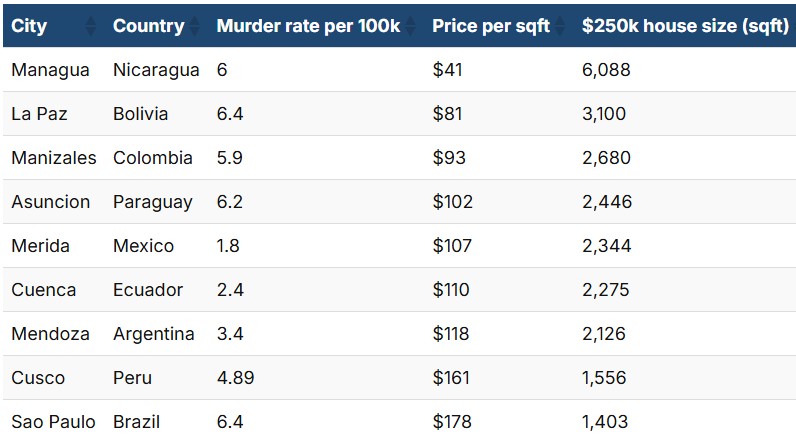
Task: Click sort arrows next to Price per sqft
Action: click(562, 26)
